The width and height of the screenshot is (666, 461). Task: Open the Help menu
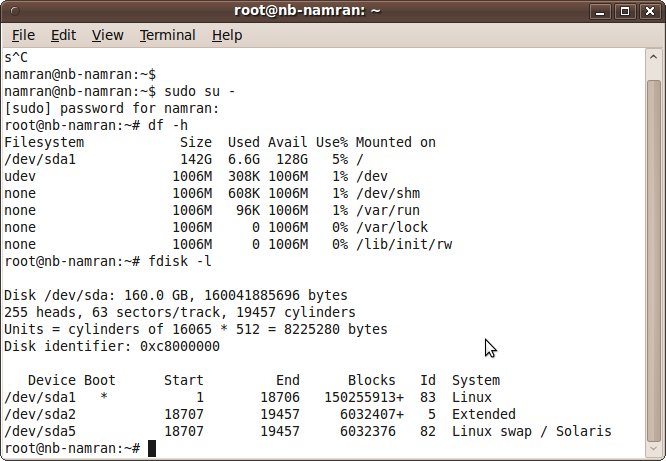click(x=227, y=35)
